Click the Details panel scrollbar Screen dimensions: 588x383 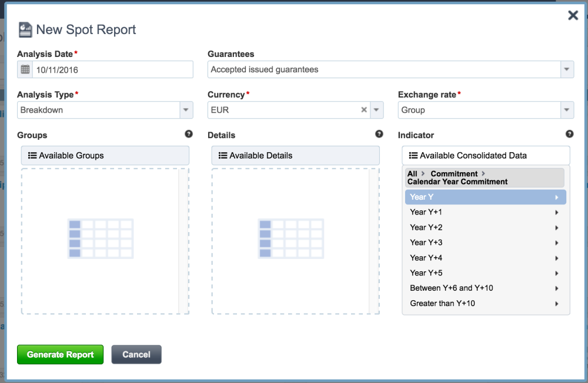click(374, 241)
